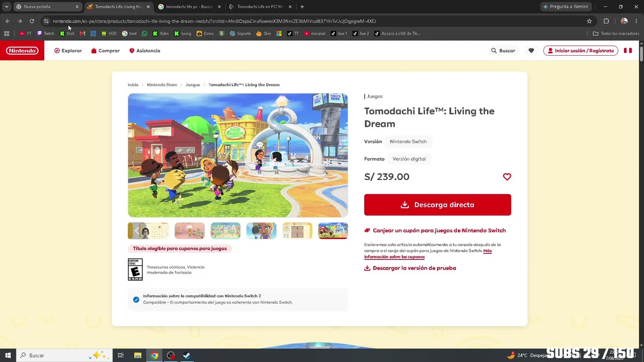This screenshot has height=362, width=644.
Task: Open the Peru flag region selector
Action: (x=628, y=51)
